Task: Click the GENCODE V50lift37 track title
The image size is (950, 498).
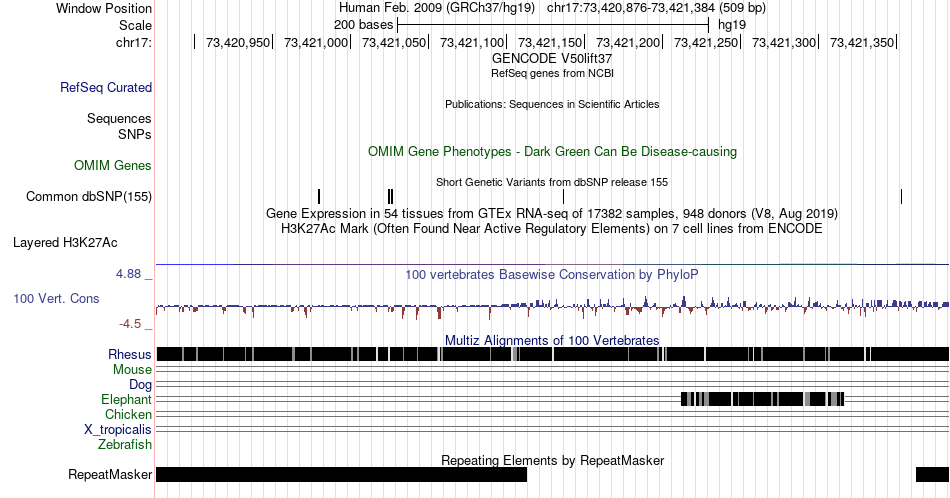Action: [552, 59]
